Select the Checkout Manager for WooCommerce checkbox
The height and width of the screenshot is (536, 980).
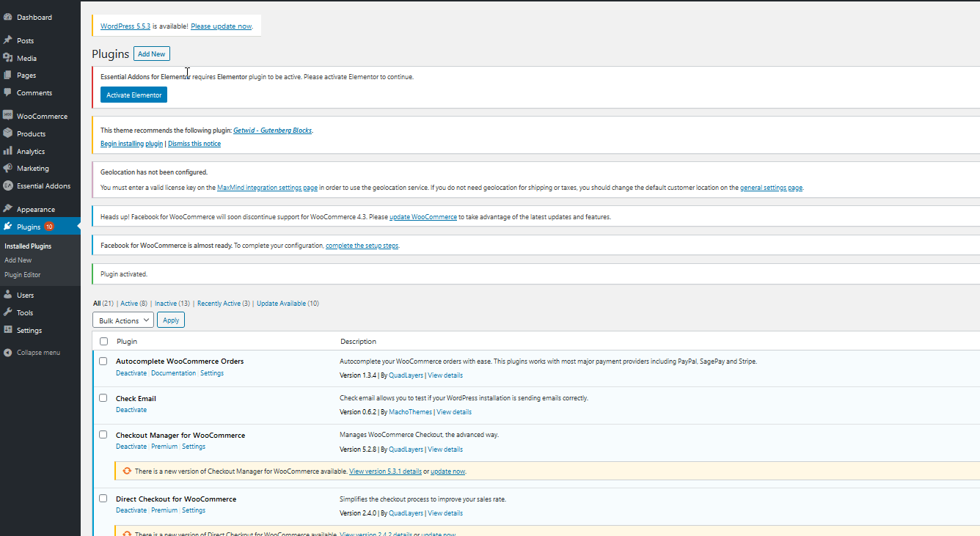click(103, 435)
